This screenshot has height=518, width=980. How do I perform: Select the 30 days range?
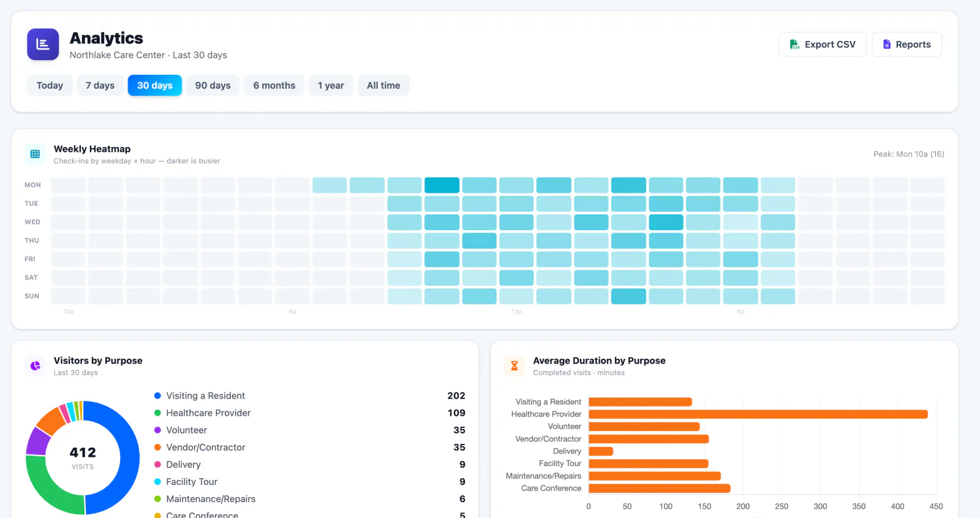click(x=154, y=86)
